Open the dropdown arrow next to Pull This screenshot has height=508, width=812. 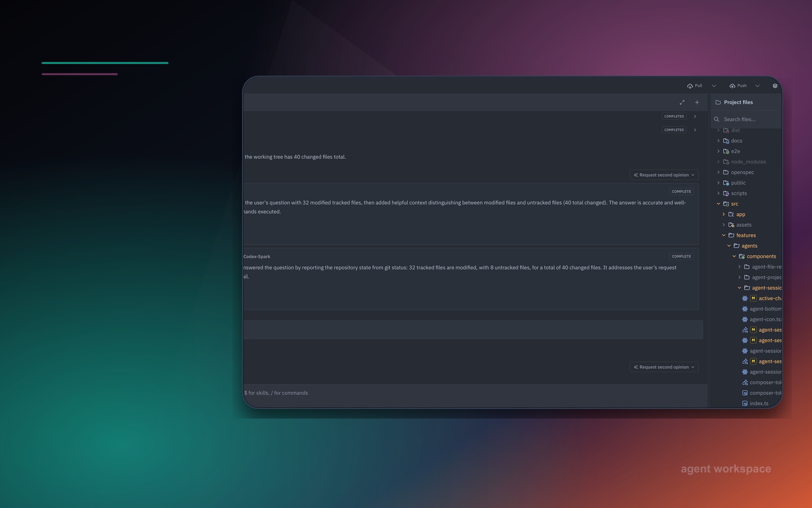point(714,86)
